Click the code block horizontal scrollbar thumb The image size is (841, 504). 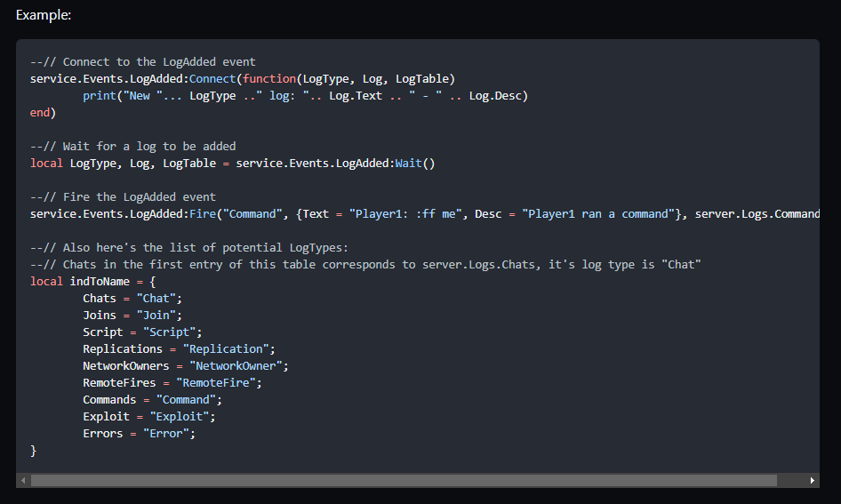(x=404, y=480)
